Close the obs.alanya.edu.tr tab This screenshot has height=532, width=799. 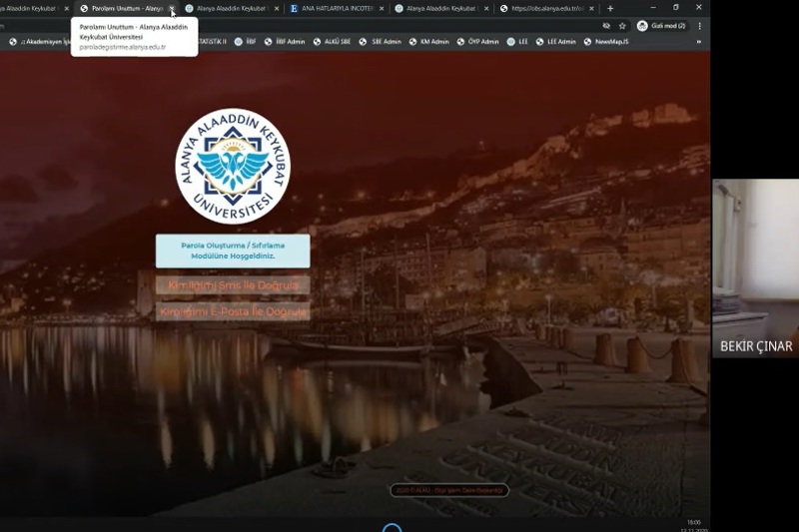point(591,9)
